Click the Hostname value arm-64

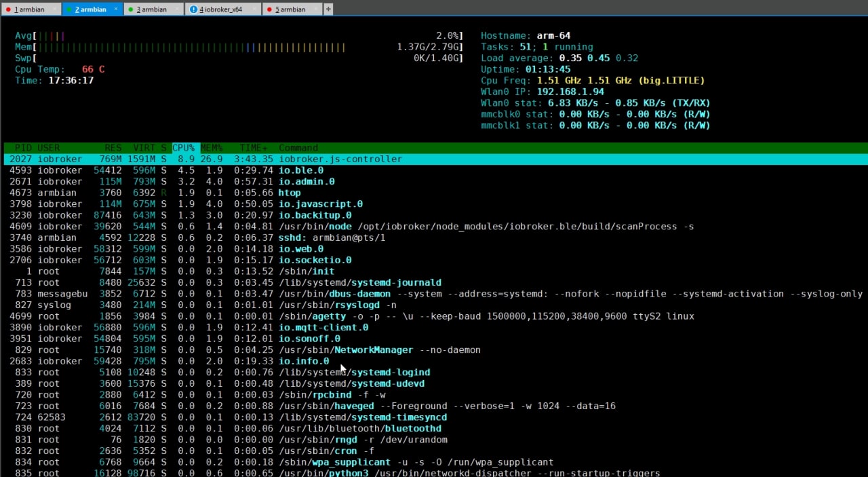553,35
